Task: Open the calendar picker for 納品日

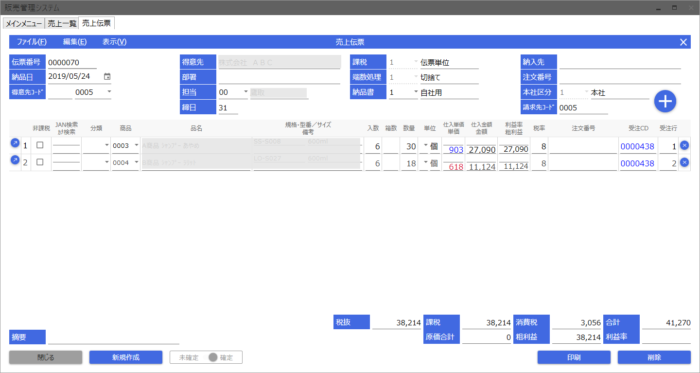Action: coord(107,76)
